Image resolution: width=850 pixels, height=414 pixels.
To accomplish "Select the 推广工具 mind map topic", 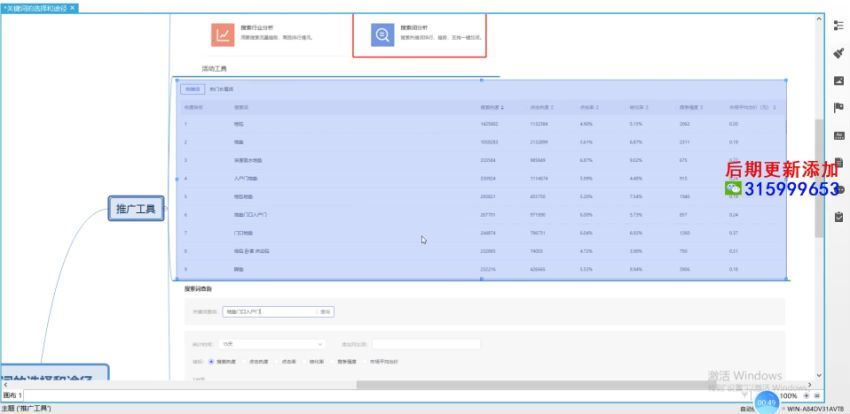I will pyautogui.click(x=135, y=209).
